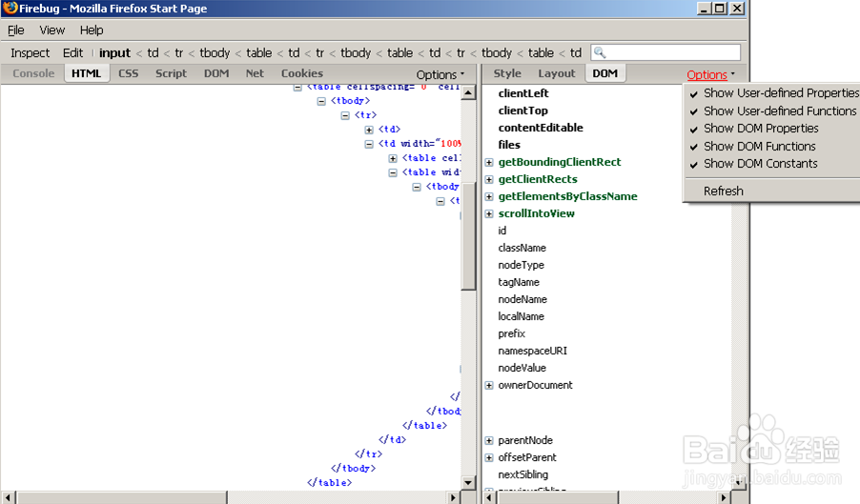Click the search magnifier icon
The image size is (860, 504).
click(600, 53)
